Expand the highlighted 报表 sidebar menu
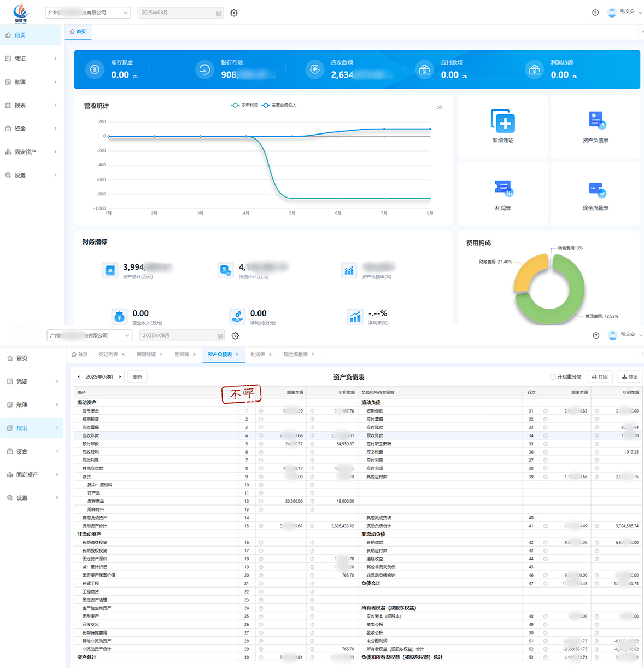644x668 pixels. point(32,428)
